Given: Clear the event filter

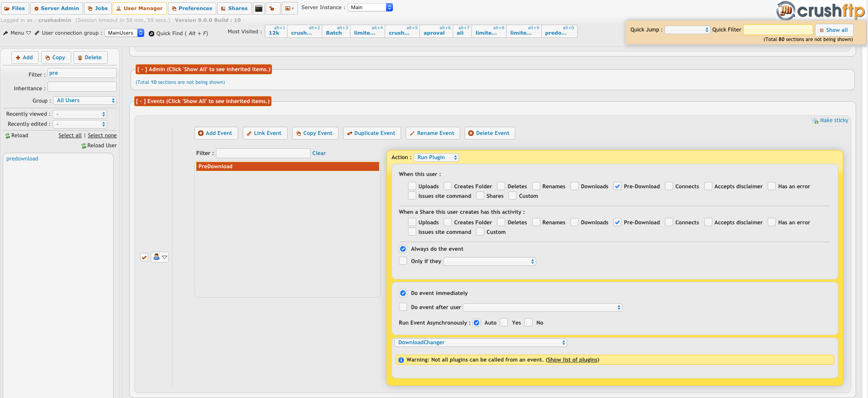Looking at the screenshot, I should [x=319, y=153].
